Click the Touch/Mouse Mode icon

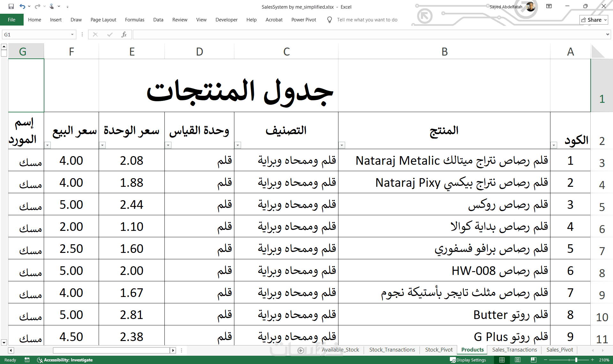52,6
